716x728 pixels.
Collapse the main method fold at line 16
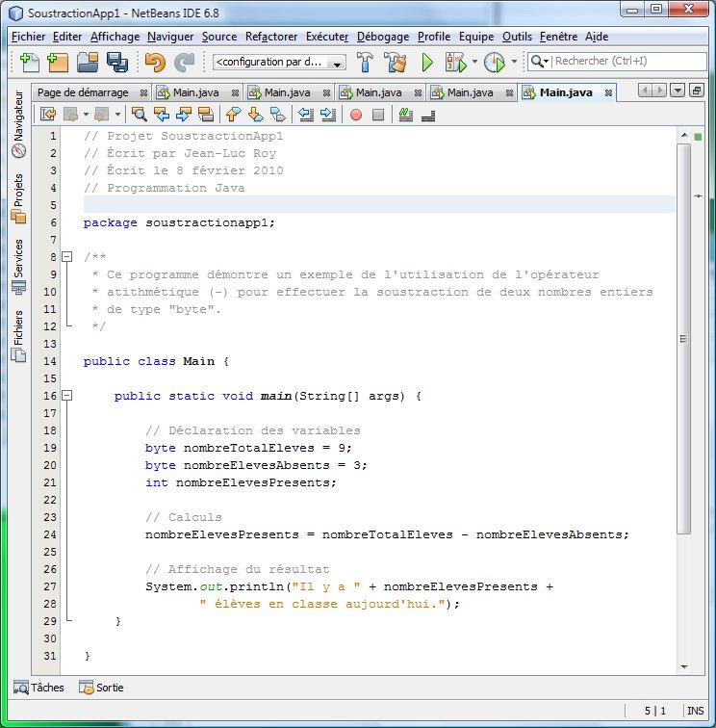point(67,396)
